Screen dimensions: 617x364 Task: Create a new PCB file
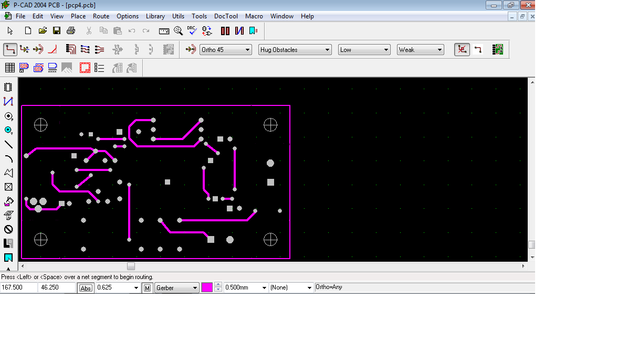28,30
